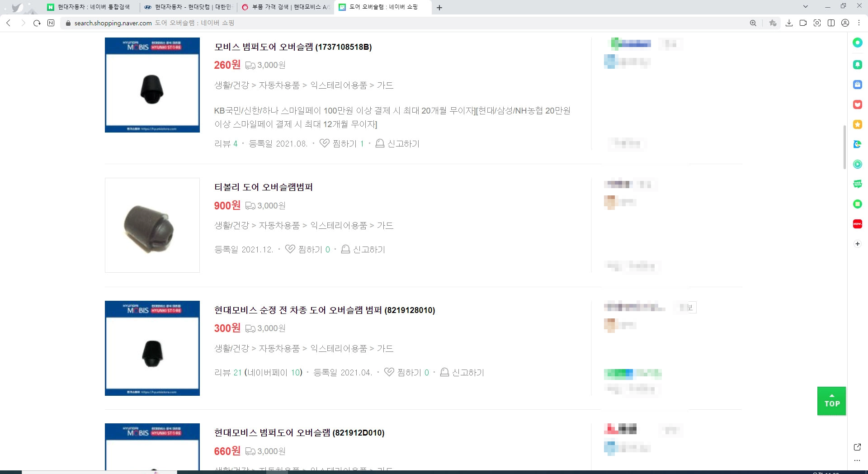This screenshot has width=868, height=474.
Task: Add a new sidebar app with the plus icon
Action: (858, 244)
